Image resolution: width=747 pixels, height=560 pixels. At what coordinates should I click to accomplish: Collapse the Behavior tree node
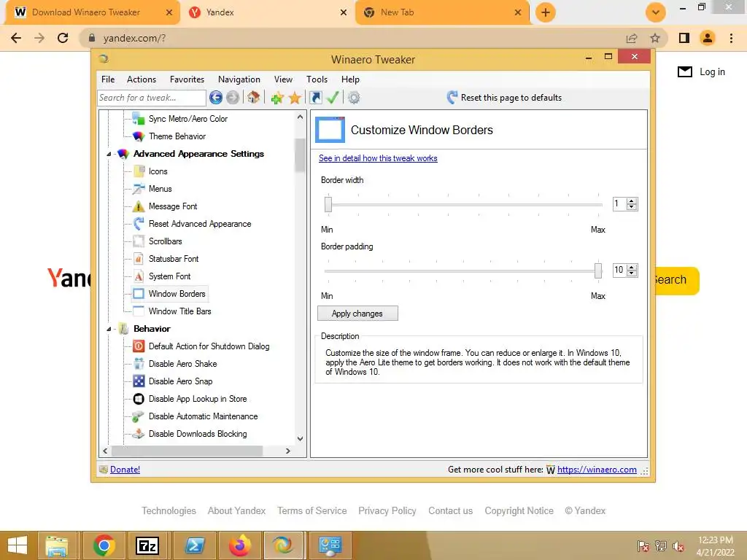click(109, 329)
